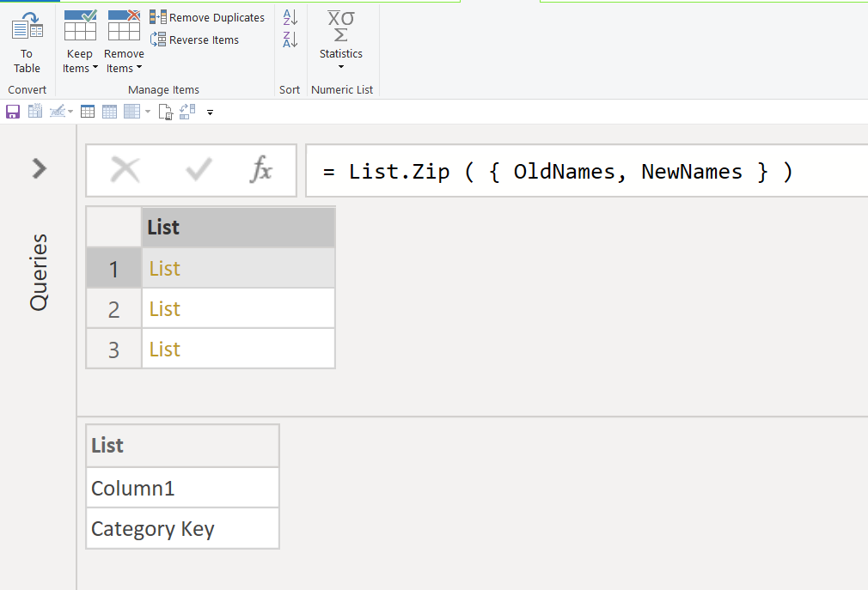Confirm formula with checkmark icon

point(199,171)
